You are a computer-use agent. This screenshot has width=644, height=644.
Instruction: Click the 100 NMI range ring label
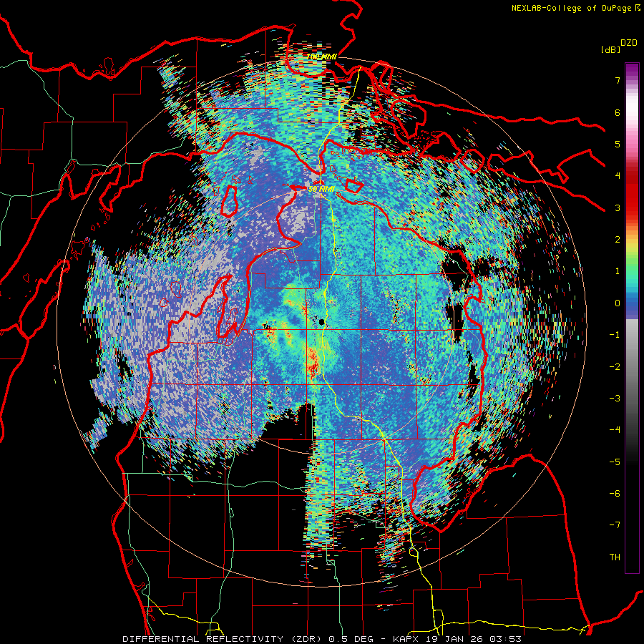(x=321, y=57)
